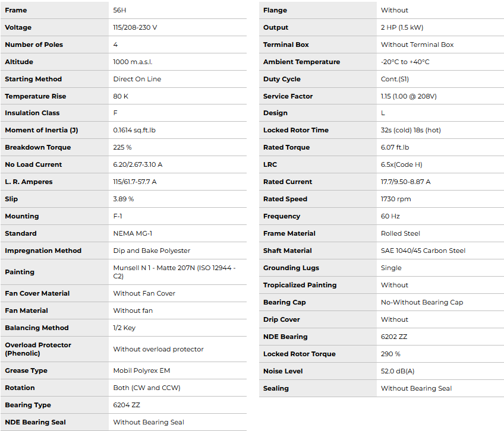Click the Dip and Bake Polyester text
This screenshot has height=431, width=504.
point(152,251)
